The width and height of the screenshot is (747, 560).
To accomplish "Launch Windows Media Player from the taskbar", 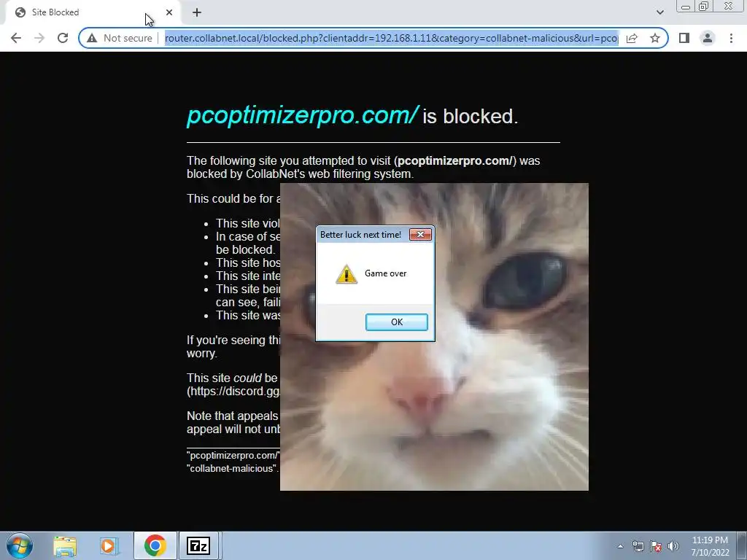I will click(x=109, y=545).
